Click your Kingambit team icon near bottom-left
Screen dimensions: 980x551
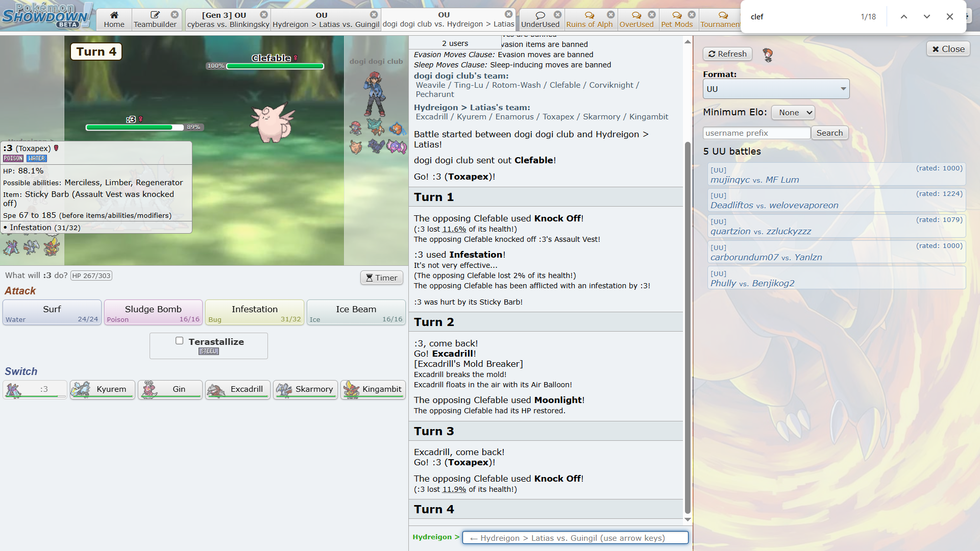[52, 247]
